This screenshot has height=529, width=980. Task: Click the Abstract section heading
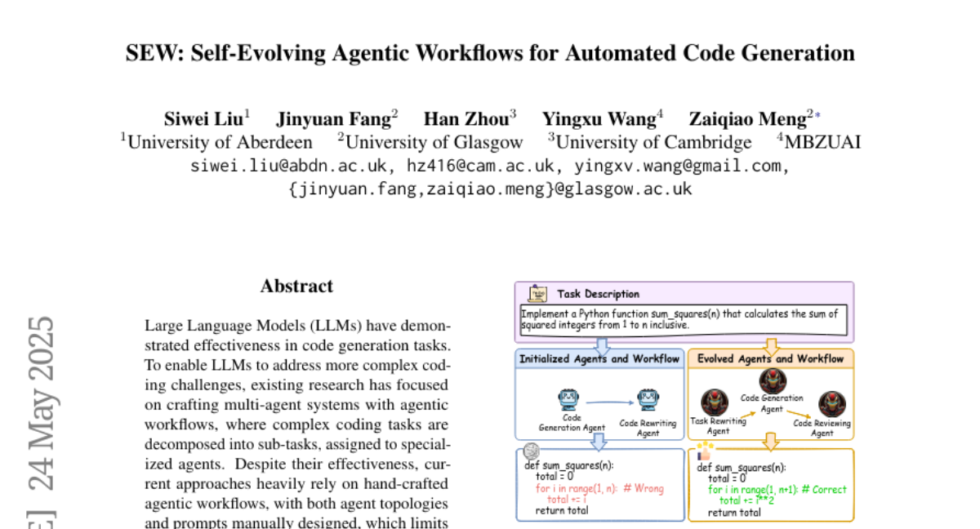(x=296, y=287)
